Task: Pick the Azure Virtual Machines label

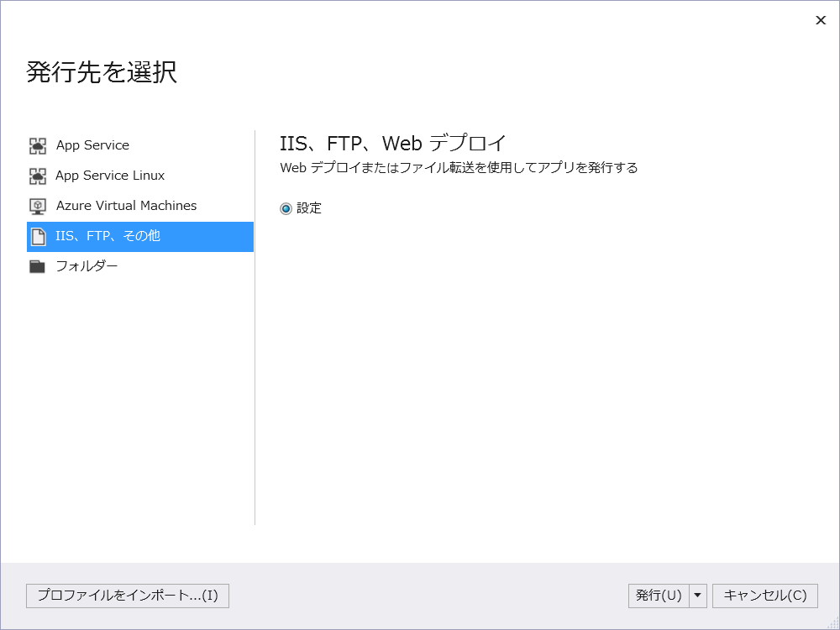Action: (127, 206)
